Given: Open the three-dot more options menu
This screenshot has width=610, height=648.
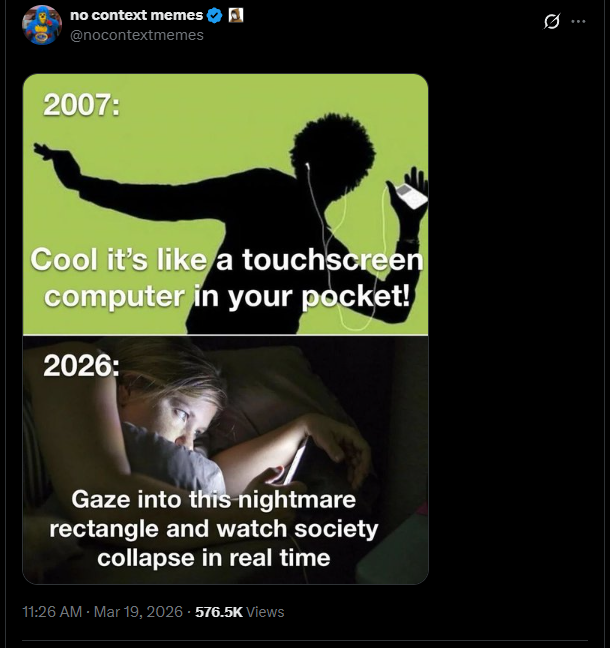Looking at the screenshot, I should tap(579, 22).
